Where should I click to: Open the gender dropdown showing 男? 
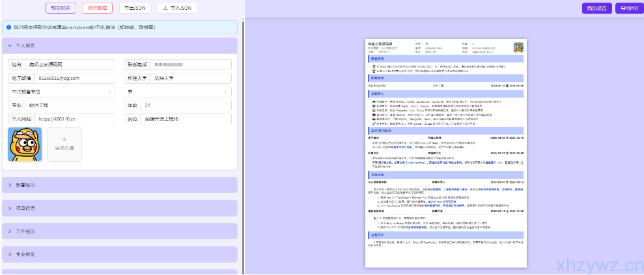pos(178,92)
